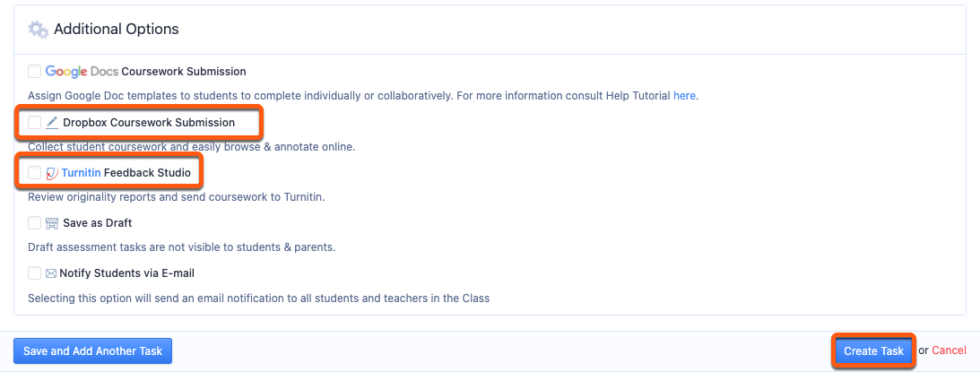Enable Notify Students via E-mail checkbox
980x372 pixels.
pos(34,273)
